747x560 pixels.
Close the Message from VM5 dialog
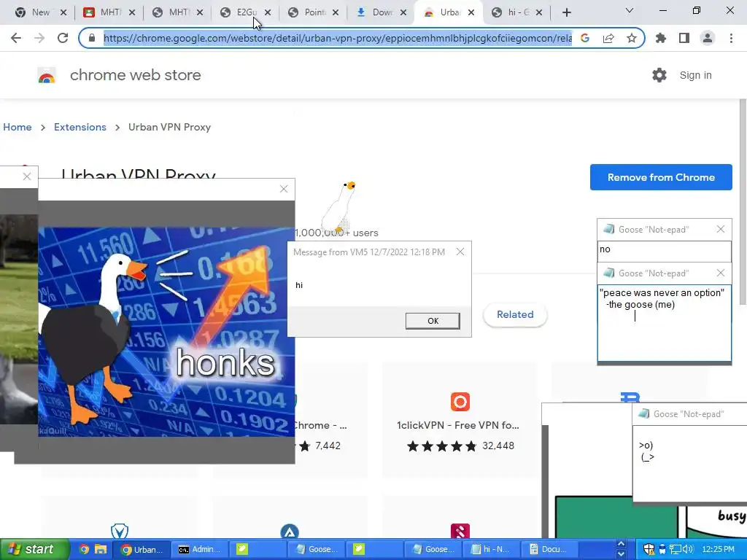point(460,252)
